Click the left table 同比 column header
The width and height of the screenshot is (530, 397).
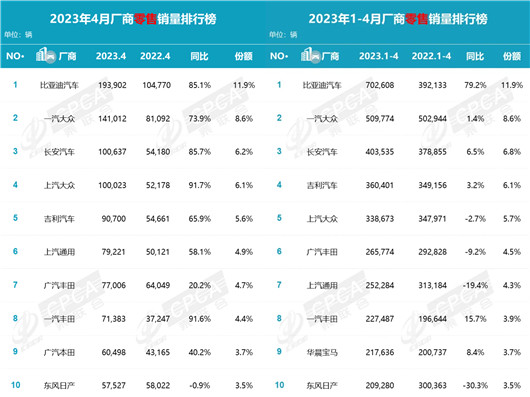pos(199,56)
